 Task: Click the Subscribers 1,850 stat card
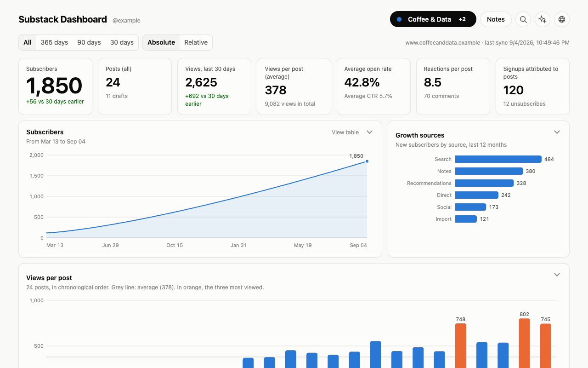click(55, 86)
